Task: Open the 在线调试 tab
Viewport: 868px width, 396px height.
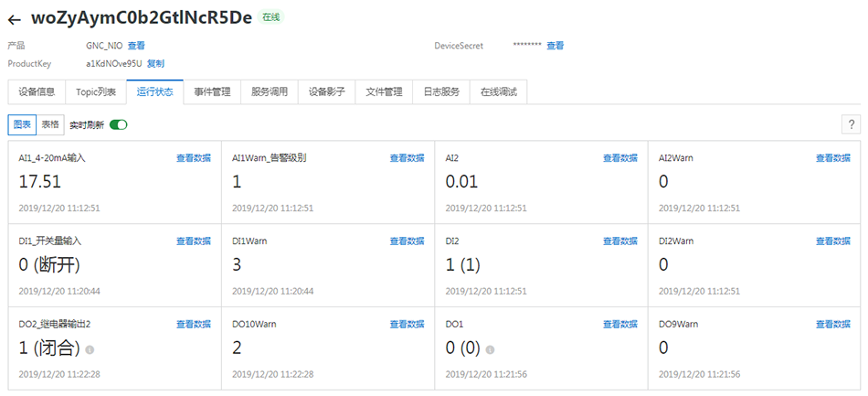Action: point(499,91)
